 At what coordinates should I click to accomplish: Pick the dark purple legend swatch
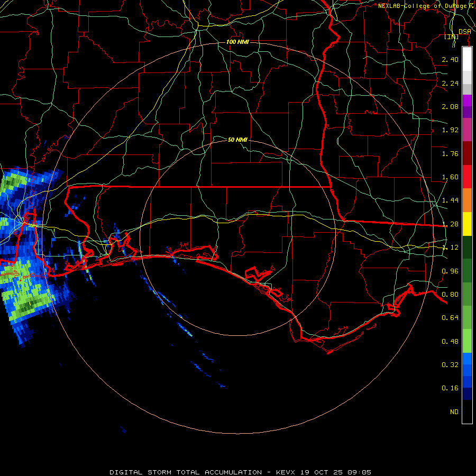[467, 112]
